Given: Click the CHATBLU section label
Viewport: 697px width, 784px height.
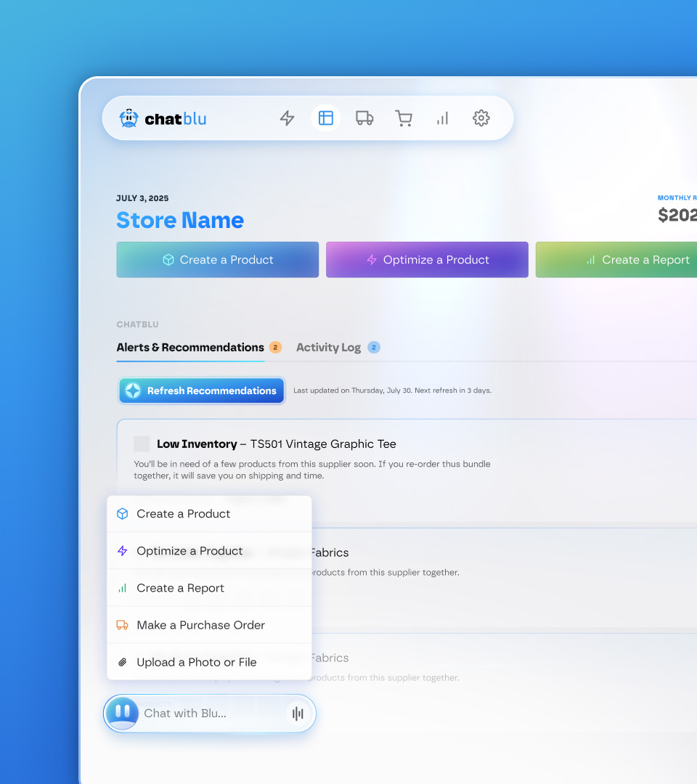Looking at the screenshot, I should [x=137, y=324].
